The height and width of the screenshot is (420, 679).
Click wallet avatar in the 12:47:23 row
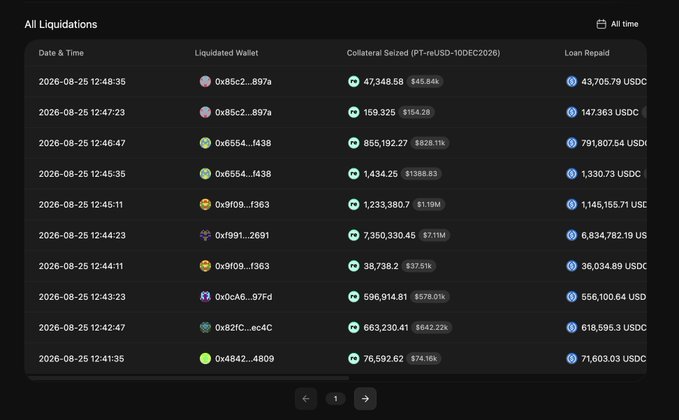click(x=205, y=112)
